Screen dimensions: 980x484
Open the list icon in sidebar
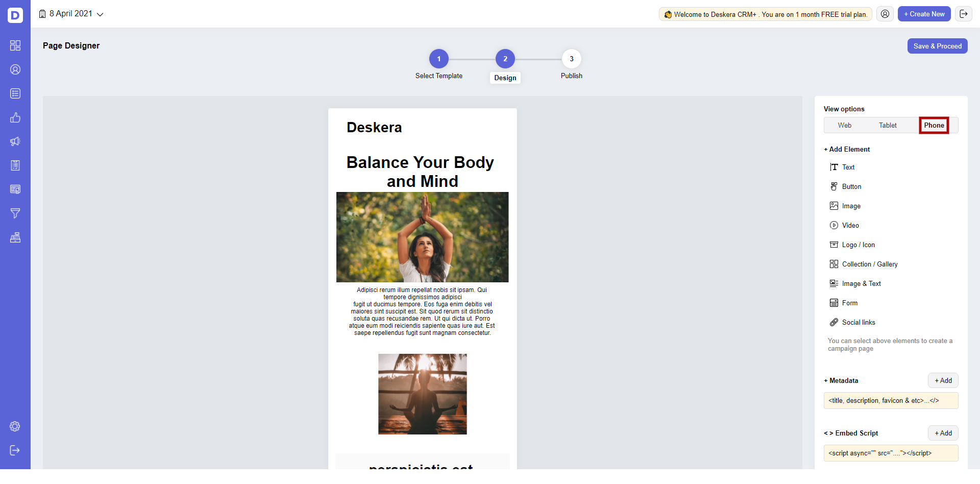15,93
